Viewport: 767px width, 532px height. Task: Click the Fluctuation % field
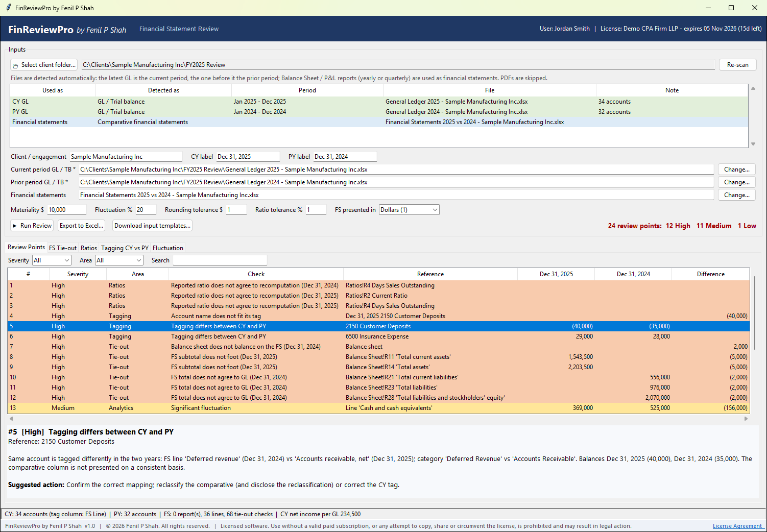(x=147, y=210)
